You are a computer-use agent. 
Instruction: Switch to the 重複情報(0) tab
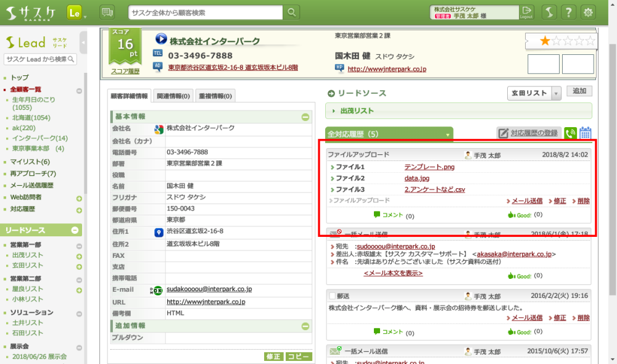click(215, 96)
